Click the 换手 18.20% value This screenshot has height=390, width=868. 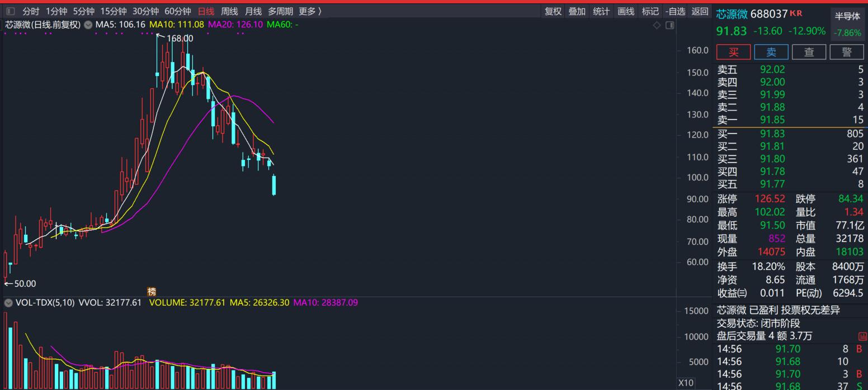coord(768,267)
